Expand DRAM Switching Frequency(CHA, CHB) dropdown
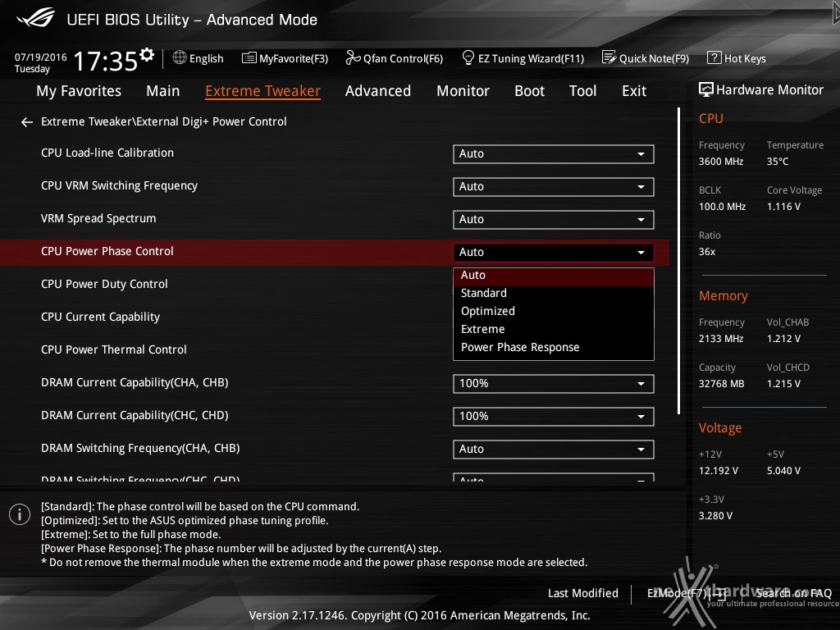The image size is (840, 630). (554, 449)
